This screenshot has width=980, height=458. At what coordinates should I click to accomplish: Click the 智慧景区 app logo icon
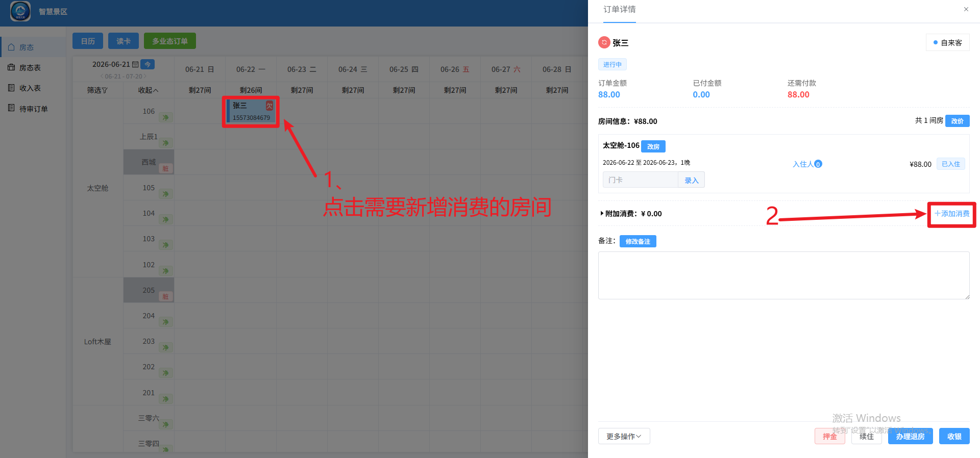click(20, 11)
